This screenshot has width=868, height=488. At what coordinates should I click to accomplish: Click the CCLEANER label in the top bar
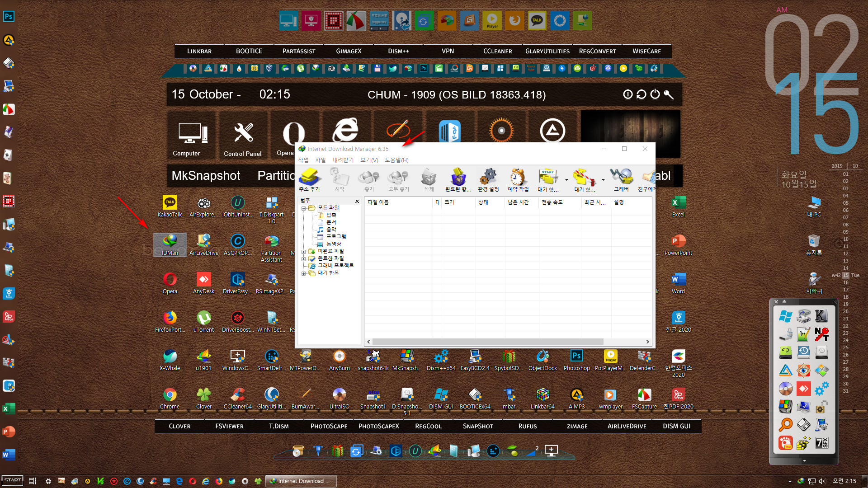point(498,51)
